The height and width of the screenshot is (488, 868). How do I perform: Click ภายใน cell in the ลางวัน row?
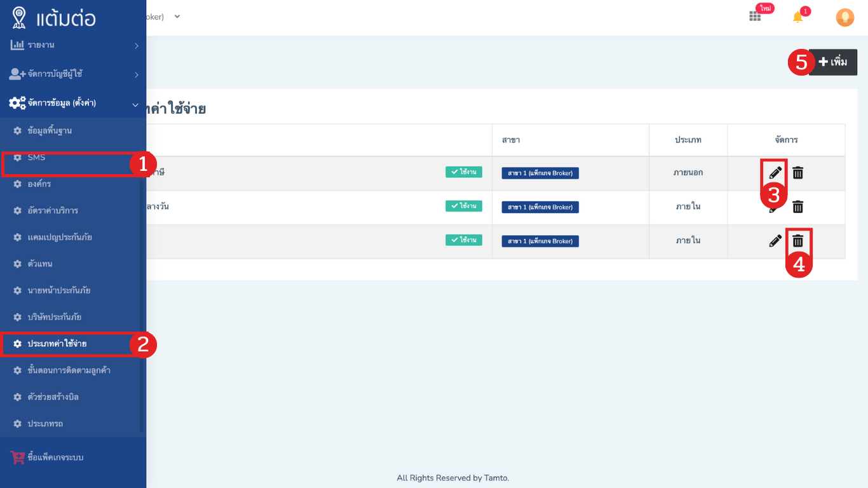coord(688,207)
